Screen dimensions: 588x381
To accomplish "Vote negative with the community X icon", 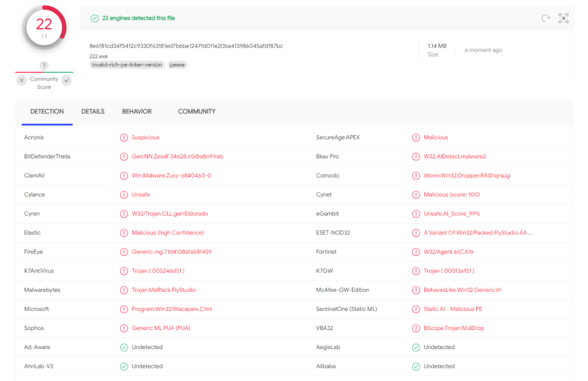I will click(22, 80).
